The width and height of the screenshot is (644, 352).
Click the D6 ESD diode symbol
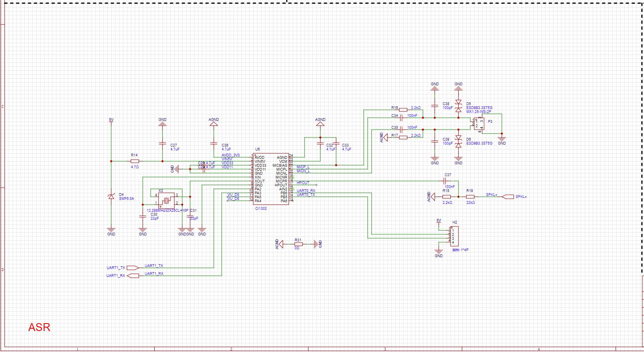[x=458, y=141]
